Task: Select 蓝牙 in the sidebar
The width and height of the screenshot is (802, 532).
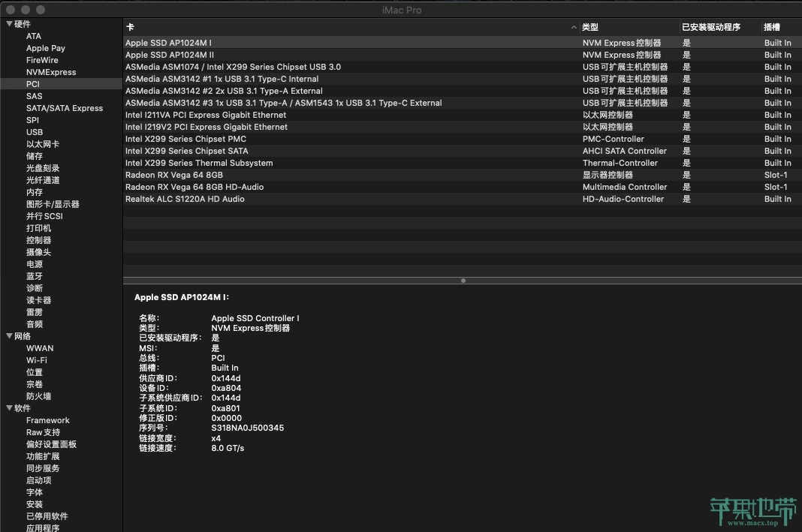Action: click(35, 276)
